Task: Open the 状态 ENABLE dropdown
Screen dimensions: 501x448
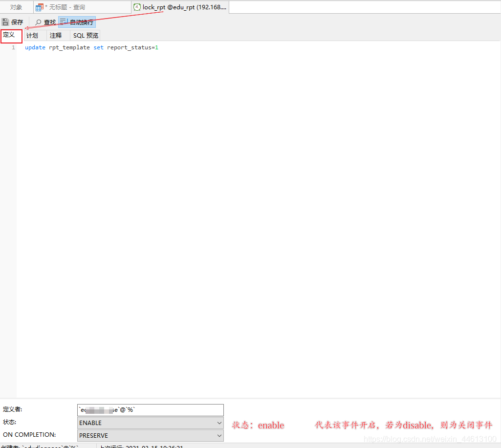Action: pyautogui.click(x=150, y=423)
